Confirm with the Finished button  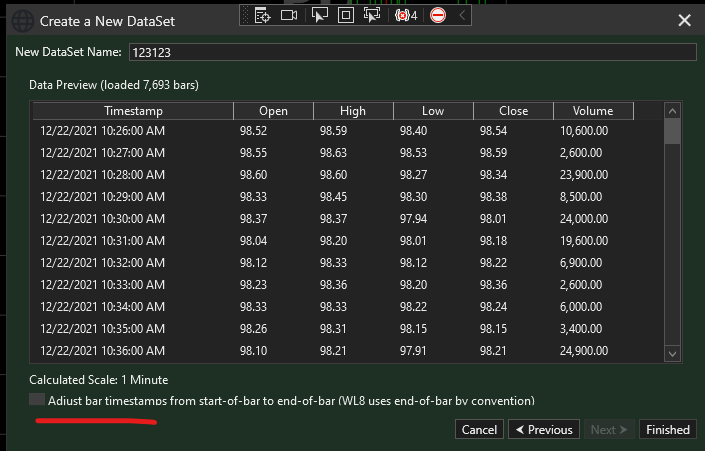tap(668, 429)
